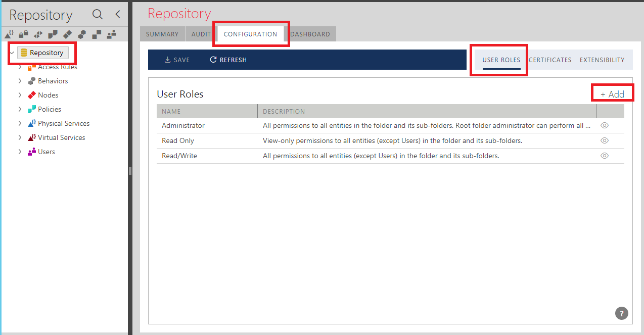Open the Certificates tab

pos(550,60)
